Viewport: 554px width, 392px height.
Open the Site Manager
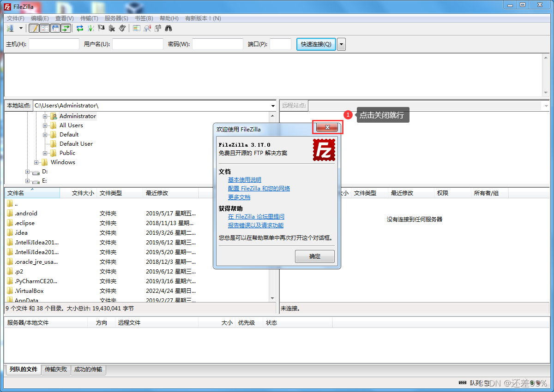[11, 28]
